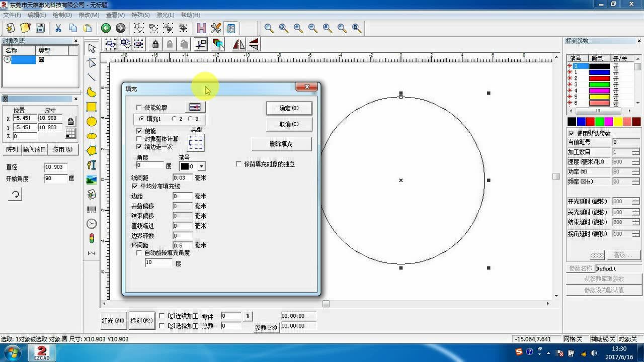This screenshot has width=644, height=362.
Task: Pick the red swatch in the color palette row
Action: coord(590,122)
